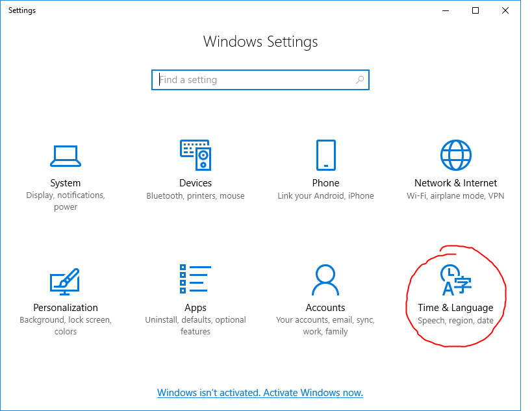Click into the Find a setting field
Screen dimensions: 532x411
pyautogui.click(x=253, y=80)
